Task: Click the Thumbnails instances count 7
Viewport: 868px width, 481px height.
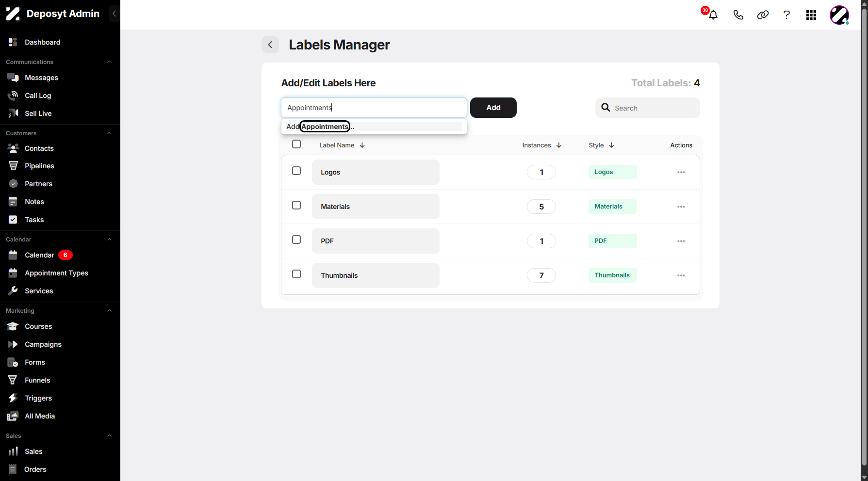Action: pos(541,275)
